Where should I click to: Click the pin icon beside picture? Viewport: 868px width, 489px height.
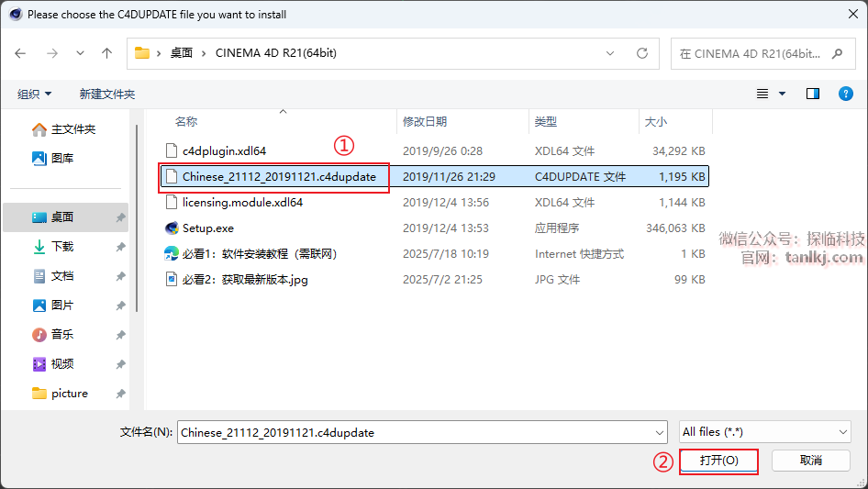120,394
